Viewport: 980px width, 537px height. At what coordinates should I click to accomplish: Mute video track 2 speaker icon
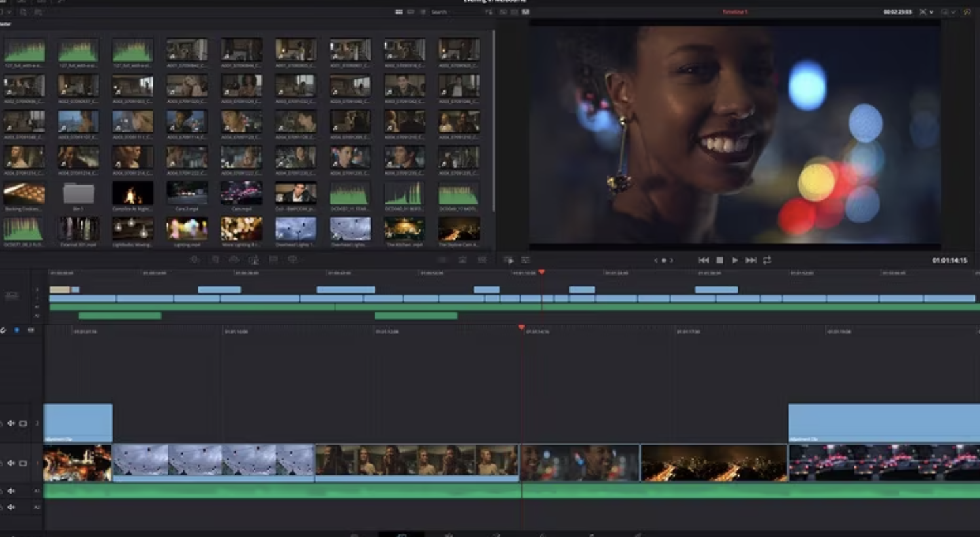(10, 424)
